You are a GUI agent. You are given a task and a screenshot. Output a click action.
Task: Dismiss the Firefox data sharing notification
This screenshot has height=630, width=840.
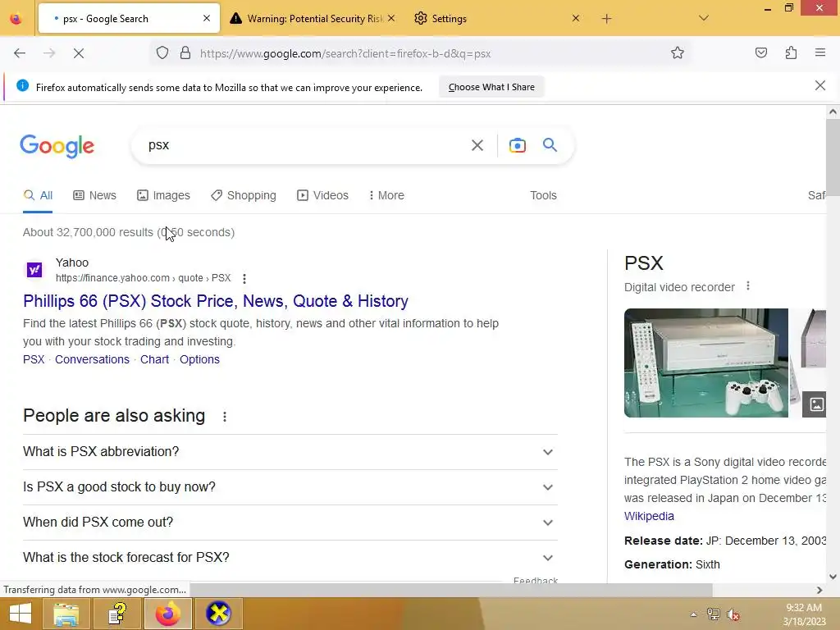819,85
